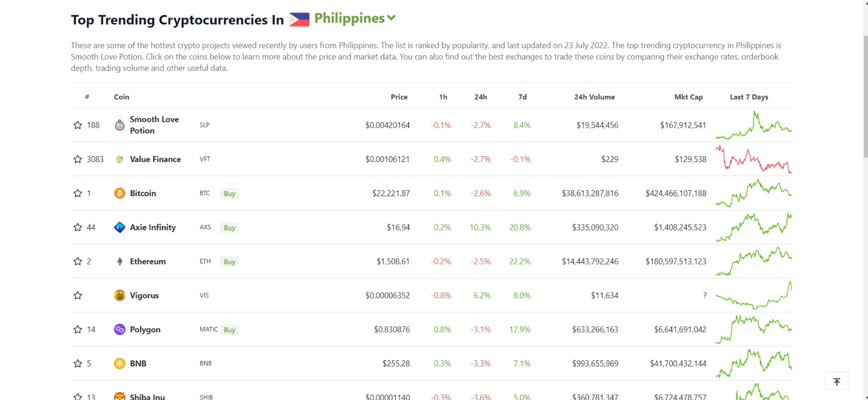Sort by the # rank column header
Screen dimensions: 868x400
click(x=87, y=97)
